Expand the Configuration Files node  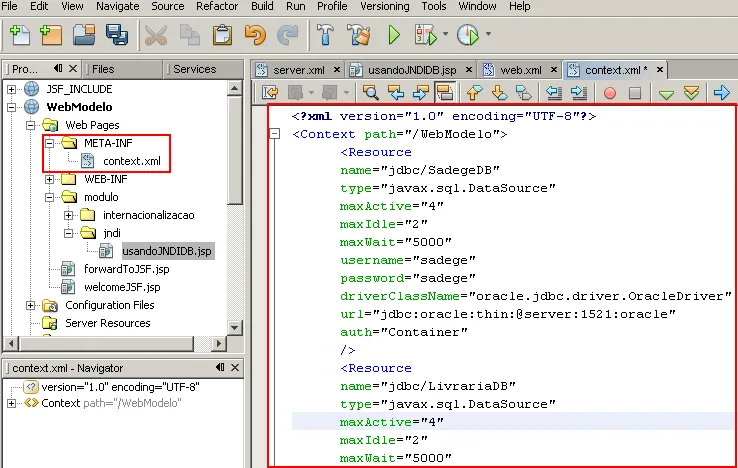[x=32, y=305]
